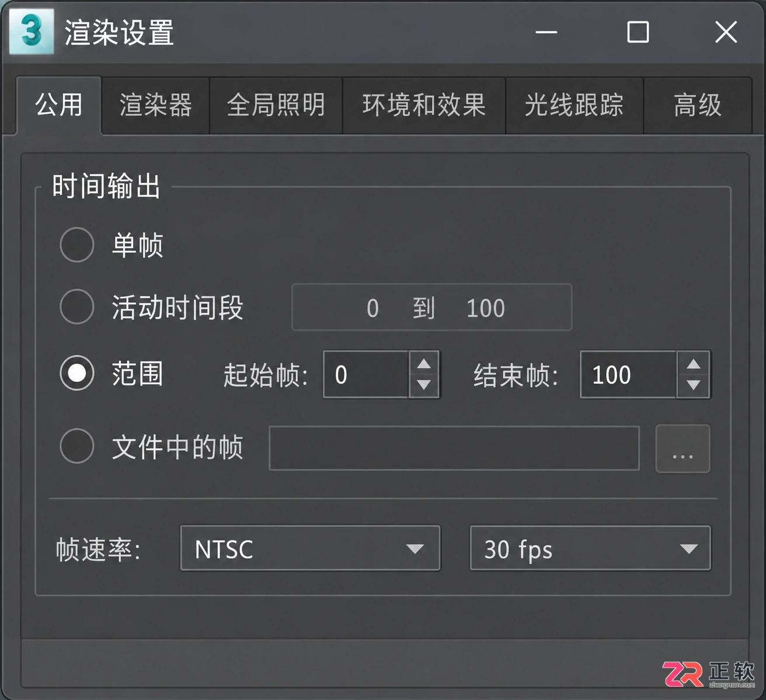Select the 单帧 radio option
This screenshot has width=766, height=700.
77,245
